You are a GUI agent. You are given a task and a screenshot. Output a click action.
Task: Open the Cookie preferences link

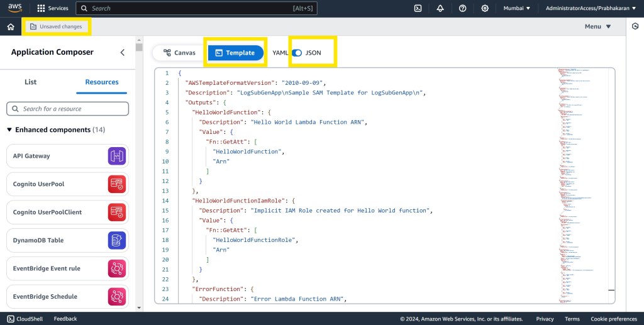point(613,319)
